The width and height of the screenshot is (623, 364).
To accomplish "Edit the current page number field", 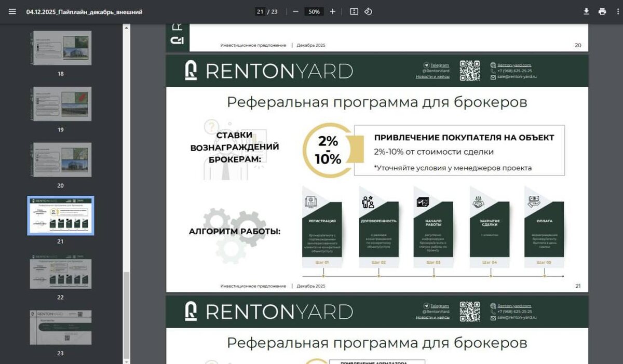I will click(x=260, y=11).
